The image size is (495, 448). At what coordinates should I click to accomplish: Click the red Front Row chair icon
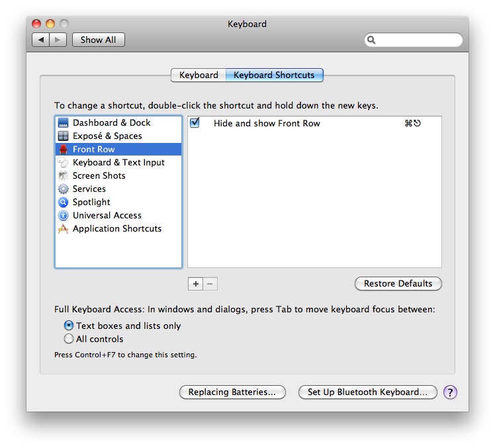point(63,150)
